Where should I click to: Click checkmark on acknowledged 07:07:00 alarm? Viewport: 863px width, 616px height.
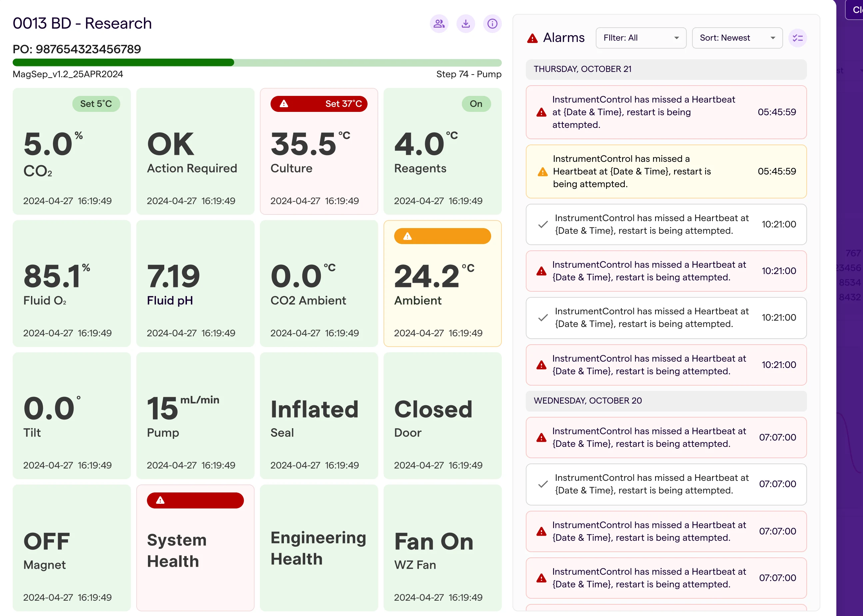(543, 484)
